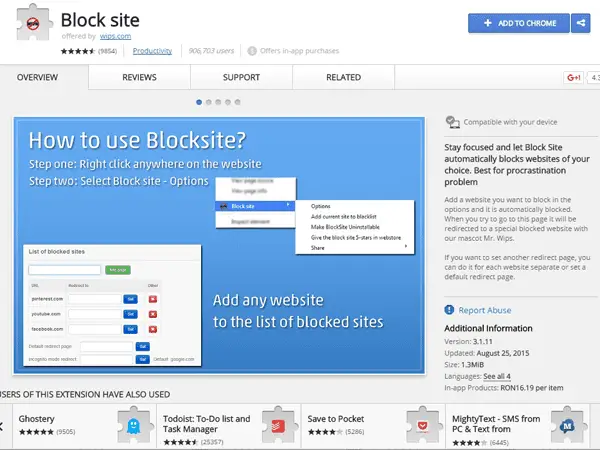The height and width of the screenshot is (450, 600).
Task: Click Give the block site 5-stars entry
Action: pyautogui.click(x=356, y=237)
